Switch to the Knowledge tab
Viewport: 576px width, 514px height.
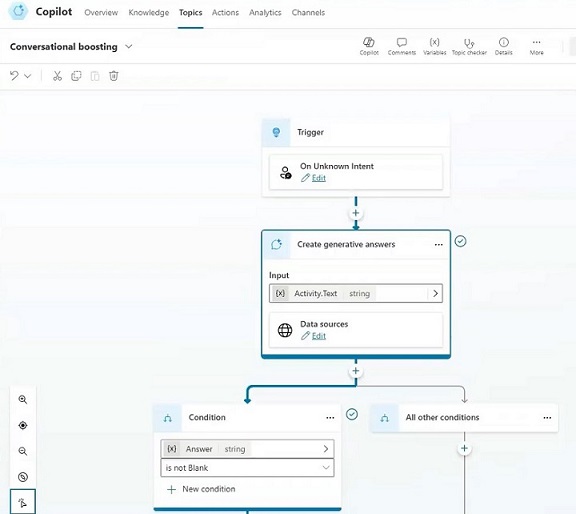pyautogui.click(x=149, y=12)
